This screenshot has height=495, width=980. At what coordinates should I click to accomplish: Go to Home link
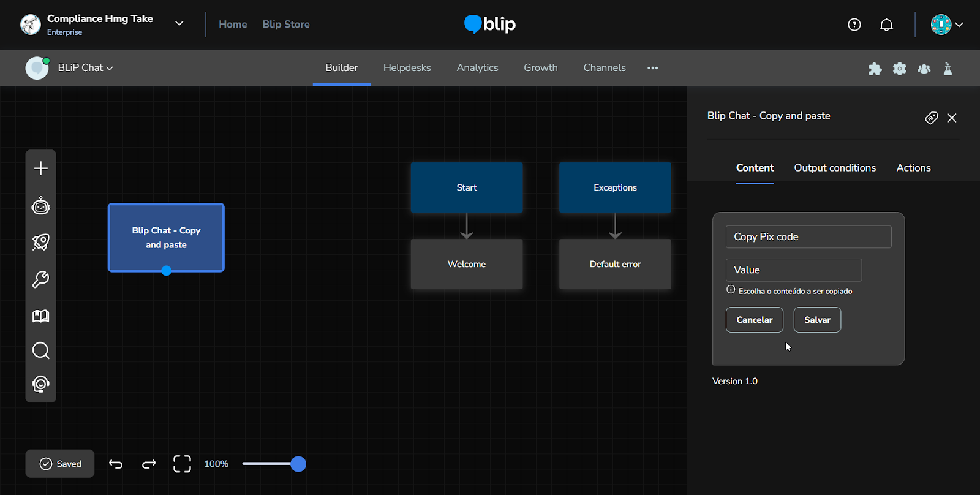233,25
